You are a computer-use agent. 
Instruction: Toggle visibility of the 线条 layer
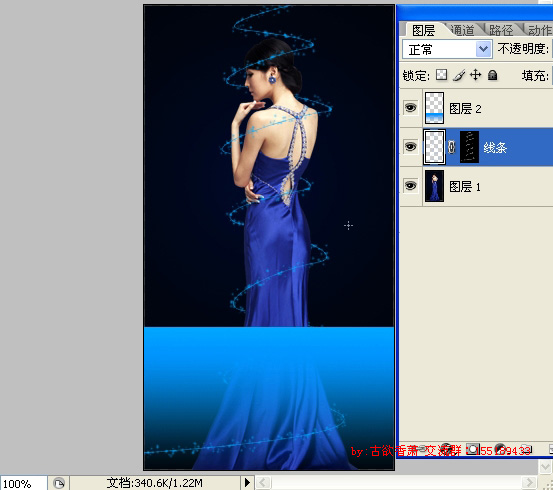click(411, 146)
